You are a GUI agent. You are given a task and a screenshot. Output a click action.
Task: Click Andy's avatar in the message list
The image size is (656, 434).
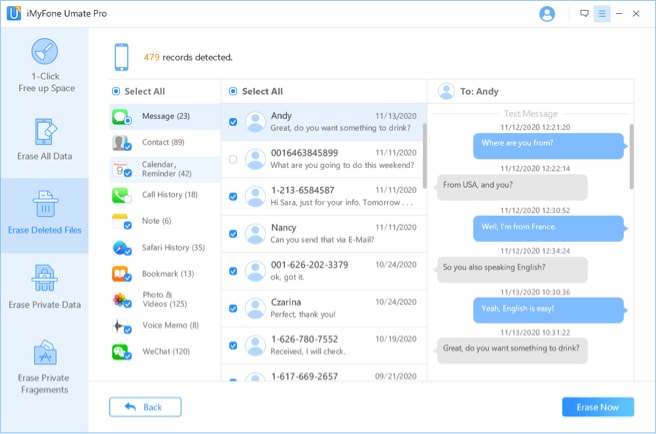pyautogui.click(x=255, y=122)
